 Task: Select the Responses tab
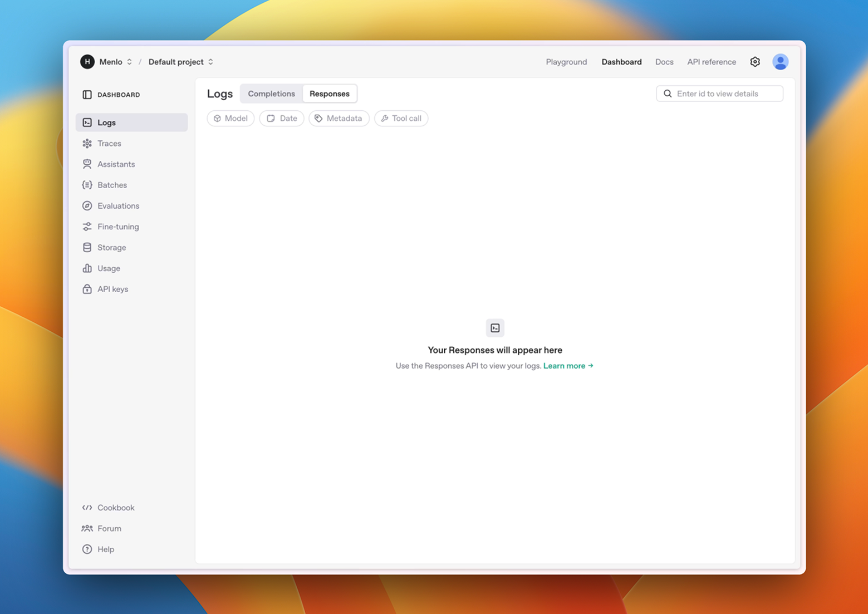tap(330, 94)
